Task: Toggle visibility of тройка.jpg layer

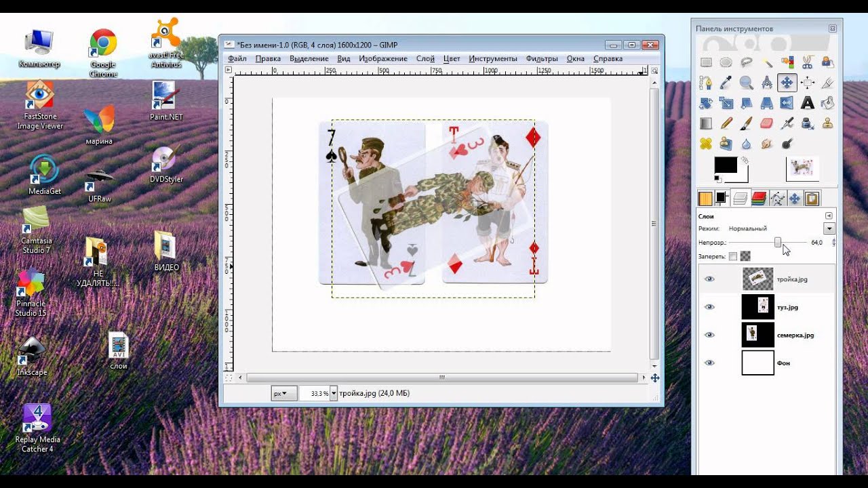Action: tap(709, 279)
